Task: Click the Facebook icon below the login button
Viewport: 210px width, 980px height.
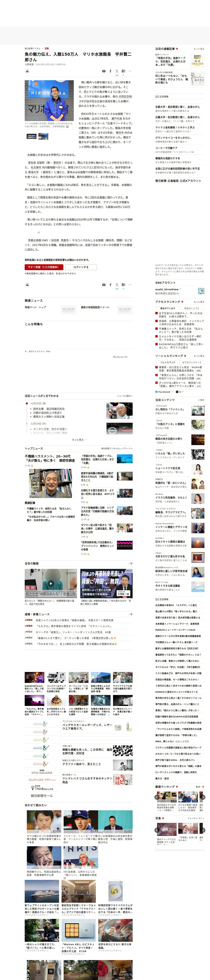Action: tap(111, 285)
